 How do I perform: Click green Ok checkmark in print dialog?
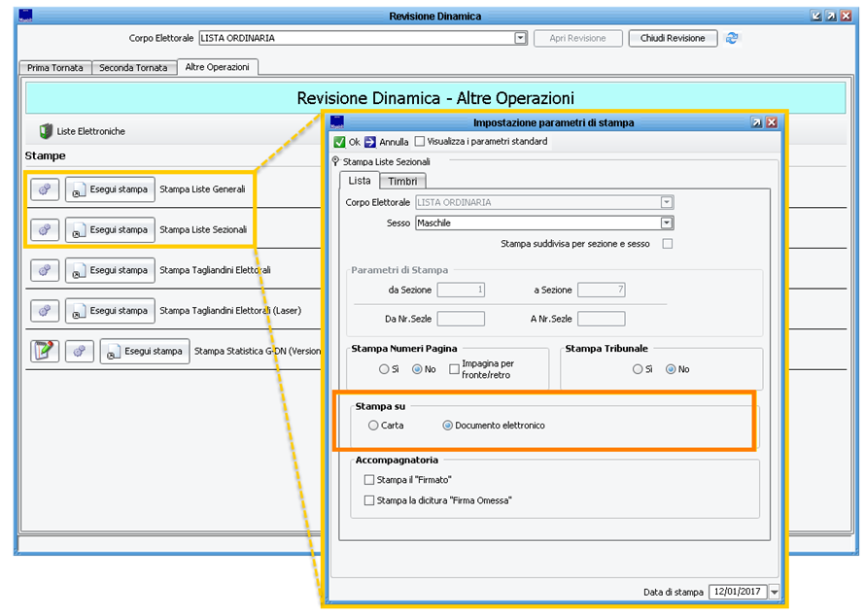pos(339,142)
